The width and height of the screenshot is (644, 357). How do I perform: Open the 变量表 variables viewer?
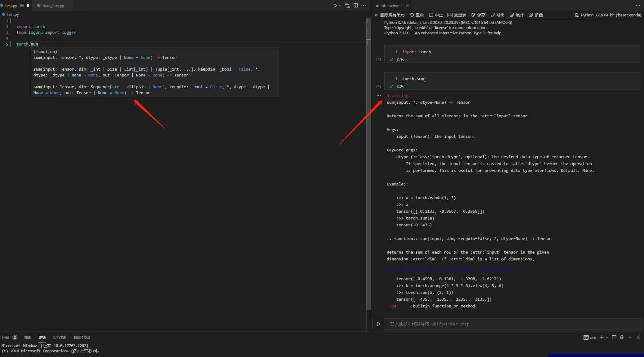[x=457, y=15]
